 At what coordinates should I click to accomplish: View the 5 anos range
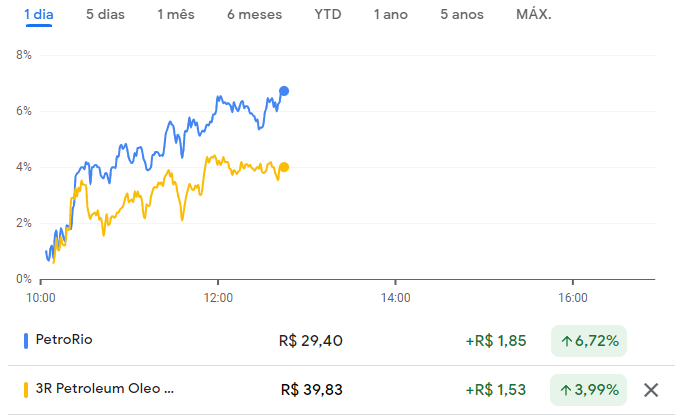pos(463,15)
